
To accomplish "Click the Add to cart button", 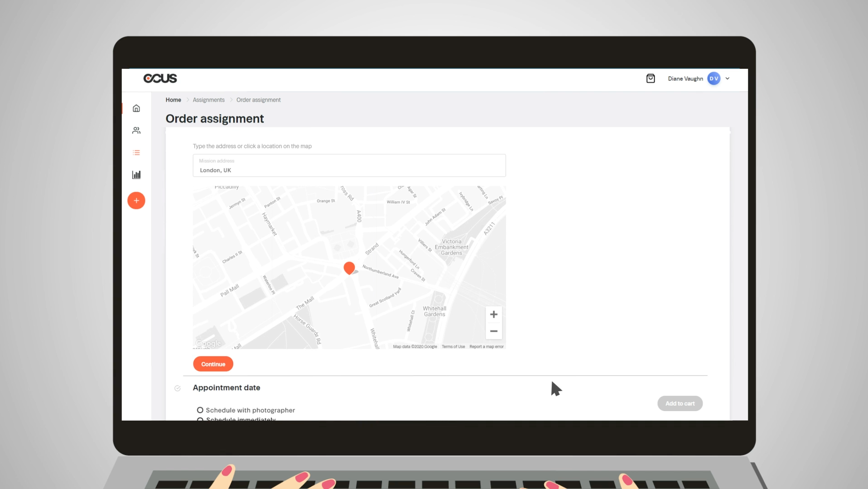I will pyautogui.click(x=680, y=403).
